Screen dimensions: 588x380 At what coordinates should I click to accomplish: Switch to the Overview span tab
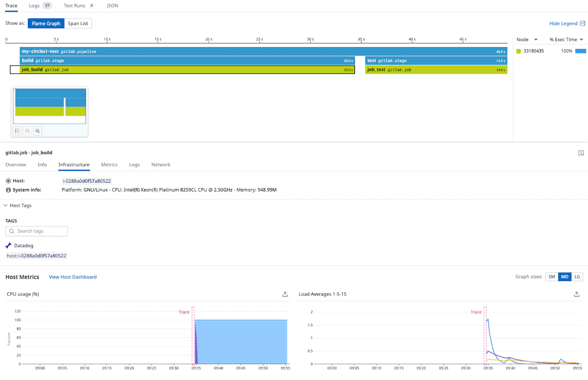pyautogui.click(x=16, y=165)
